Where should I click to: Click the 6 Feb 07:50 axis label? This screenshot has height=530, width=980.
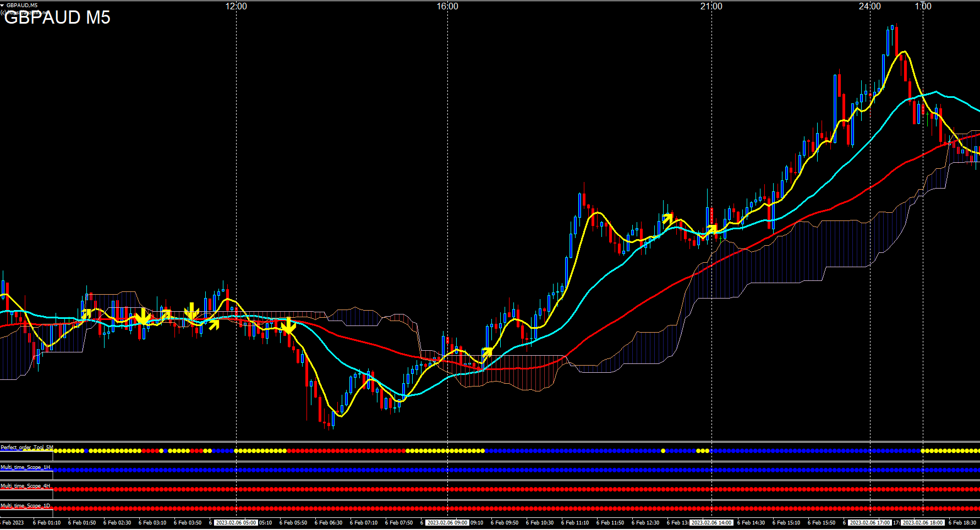pyautogui.click(x=399, y=523)
